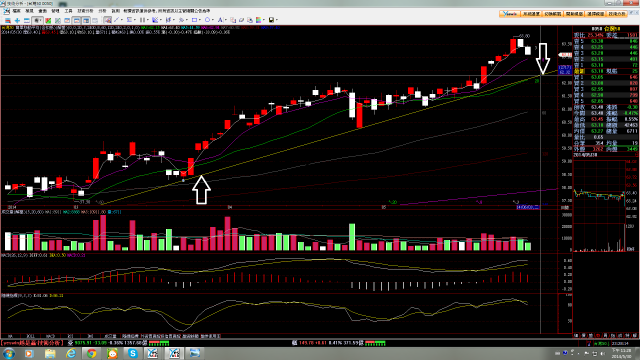Click the MACD(26,12,9) indicator label
640x360 pixels.
14,255
